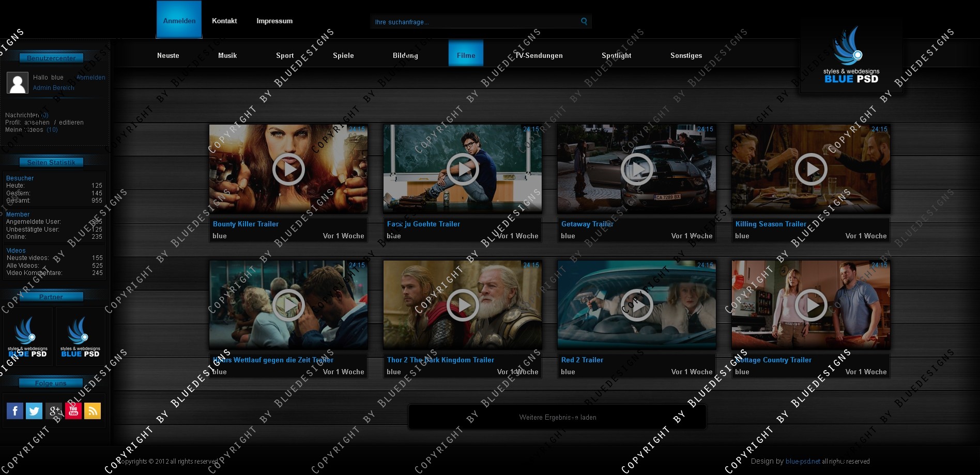Click the search magnifier icon

coord(584,21)
